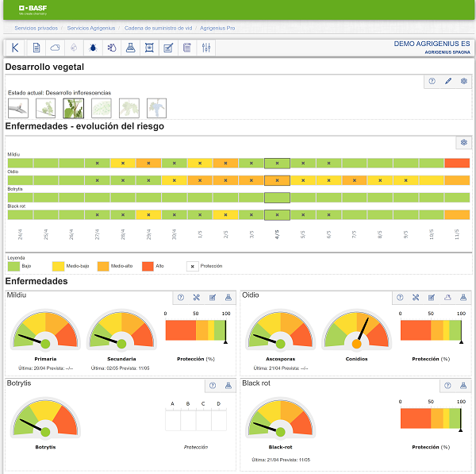The height and width of the screenshot is (474, 476).
Task: Click the flask icon in the top toolbar
Action: (x=130, y=48)
